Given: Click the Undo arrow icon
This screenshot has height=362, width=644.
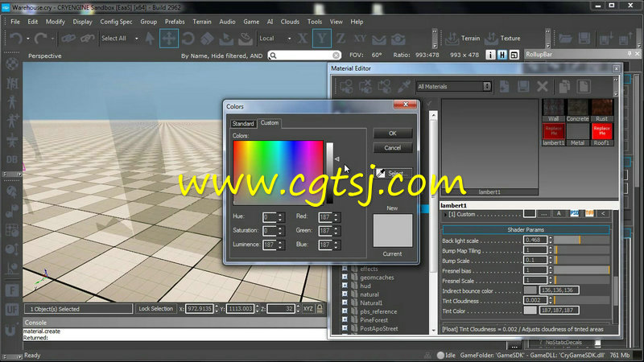Looking at the screenshot, I should [16, 39].
